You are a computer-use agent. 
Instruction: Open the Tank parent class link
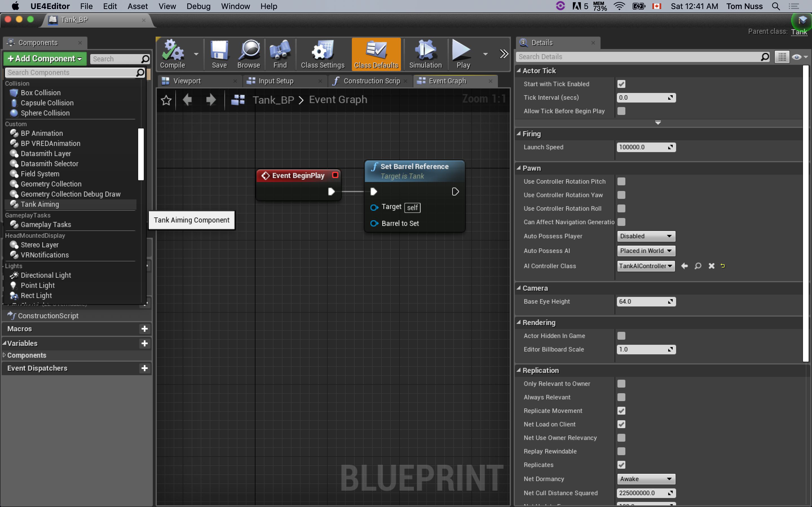[798, 32]
